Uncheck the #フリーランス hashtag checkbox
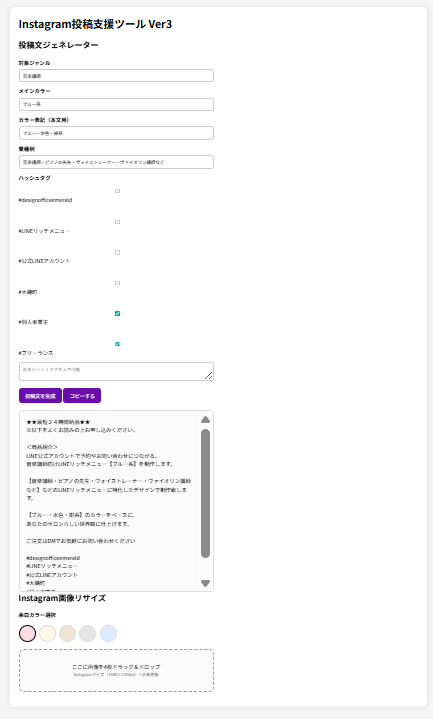Viewport: 433px width, 719px height. coord(117,344)
